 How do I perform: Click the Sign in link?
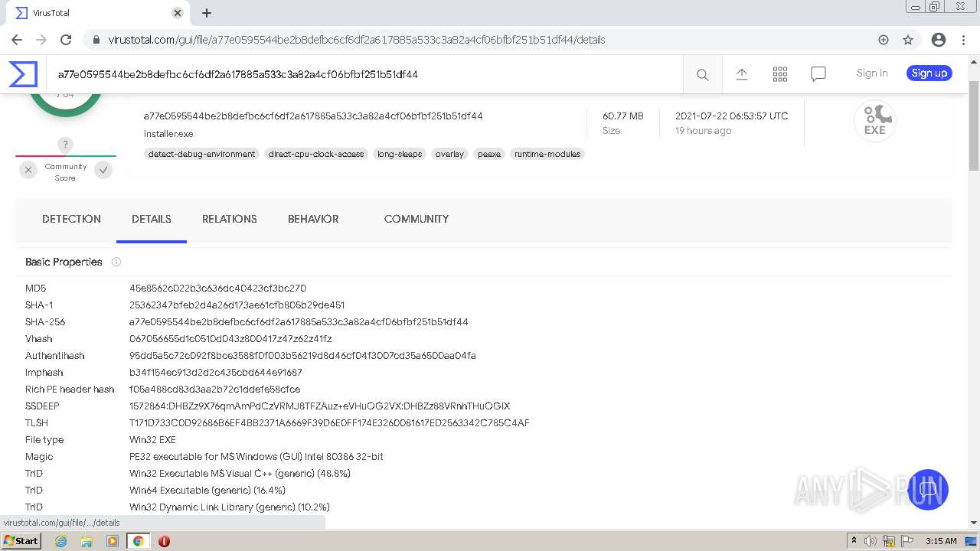(x=872, y=73)
